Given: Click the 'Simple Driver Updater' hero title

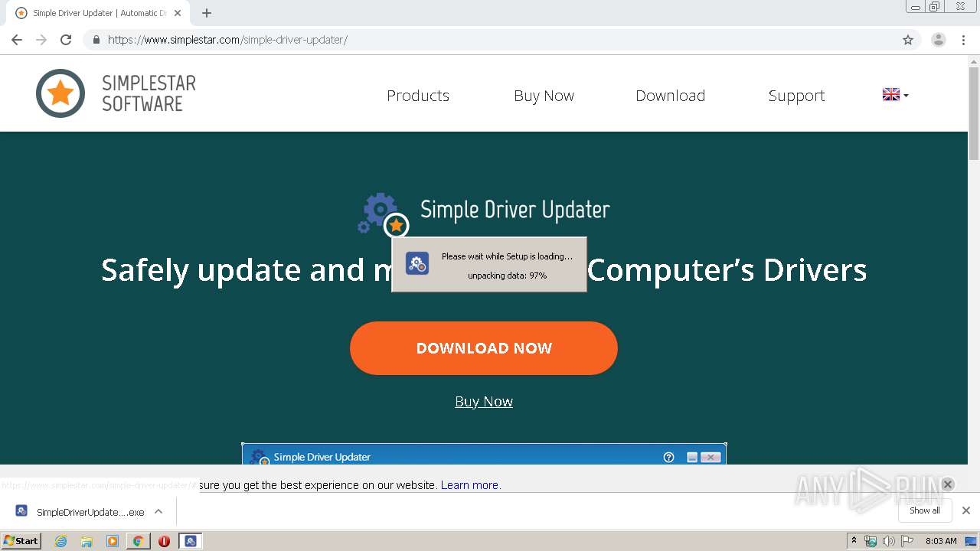Looking at the screenshot, I should tap(515, 210).
